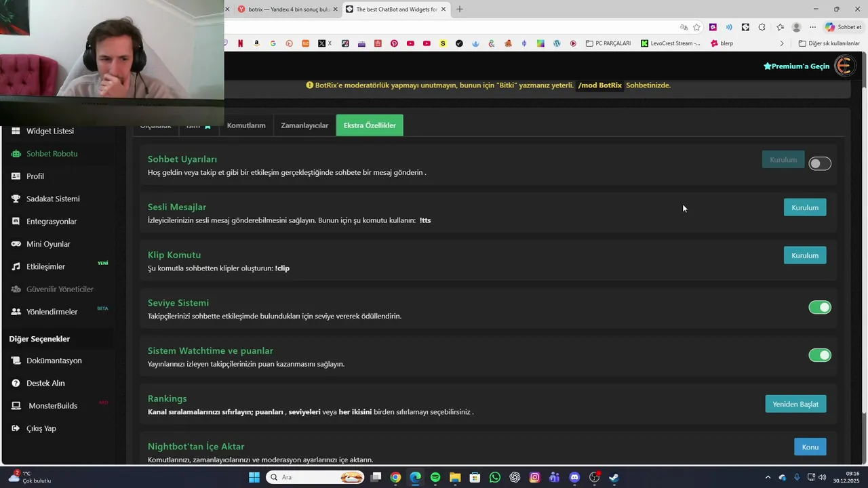The image size is (868, 488).
Task: Open Chrome from the taskbar
Action: pyautogui.click(x=395, y=477)
